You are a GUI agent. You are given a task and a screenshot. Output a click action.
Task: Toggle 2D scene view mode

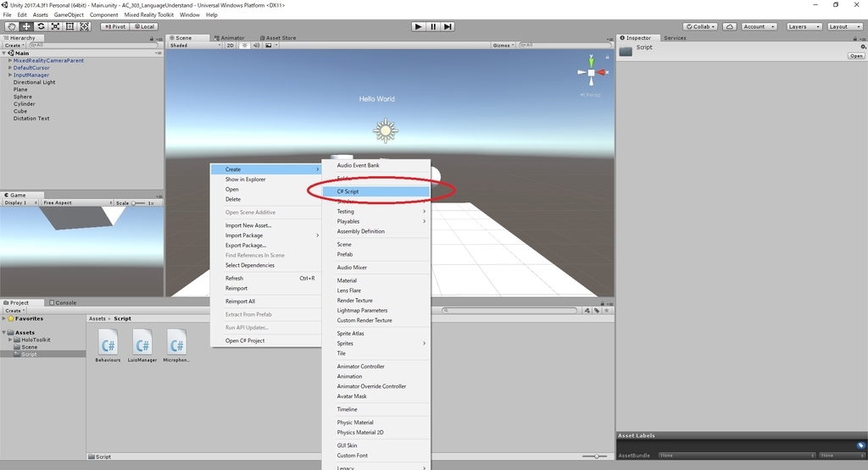click(231, 46)
